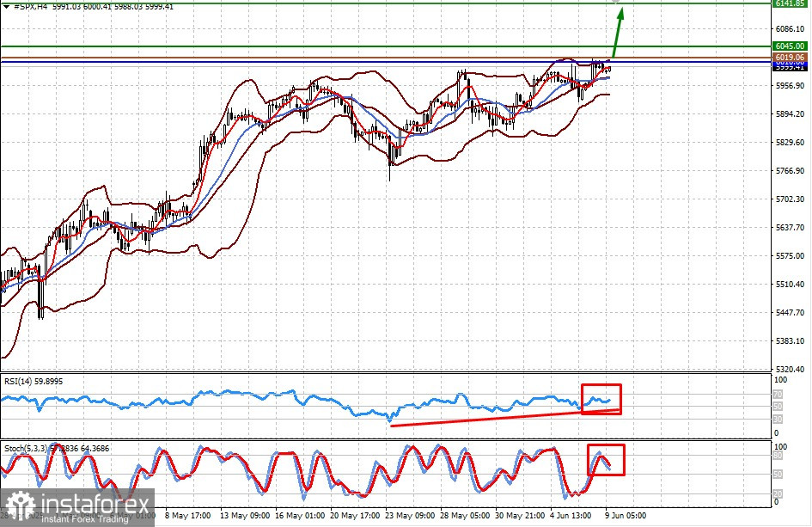The height and width of the screenshot is (527, 812).
Task: Click the 4 Jun 13:00 time label
Action: coord(571,516)
